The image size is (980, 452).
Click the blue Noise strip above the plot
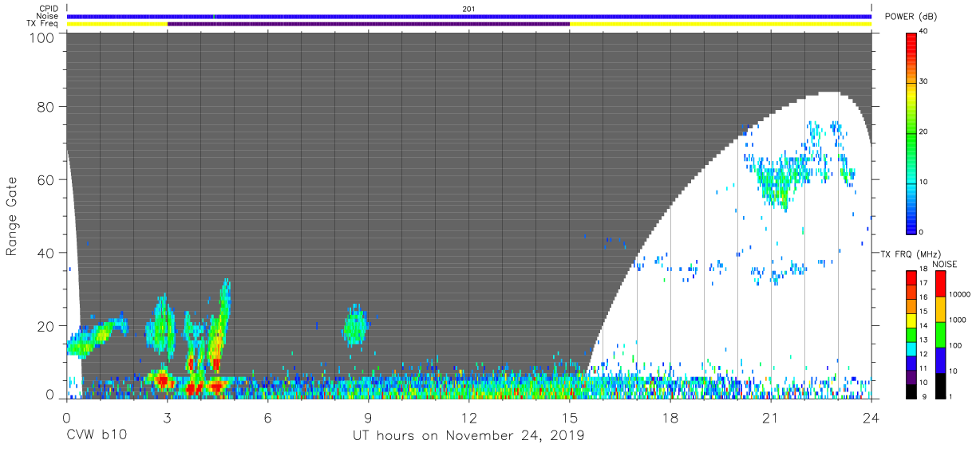coord(469,16)
